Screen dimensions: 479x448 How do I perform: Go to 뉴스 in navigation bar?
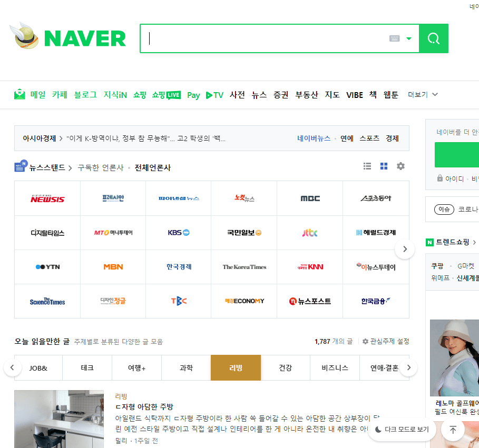coord(259,95)
